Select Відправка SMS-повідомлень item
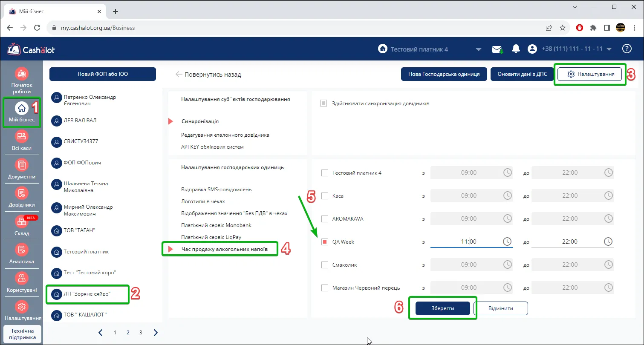Image resolution: width=644 pixels, height=345 pixels. pyautogui.click(x=216, y=190)
